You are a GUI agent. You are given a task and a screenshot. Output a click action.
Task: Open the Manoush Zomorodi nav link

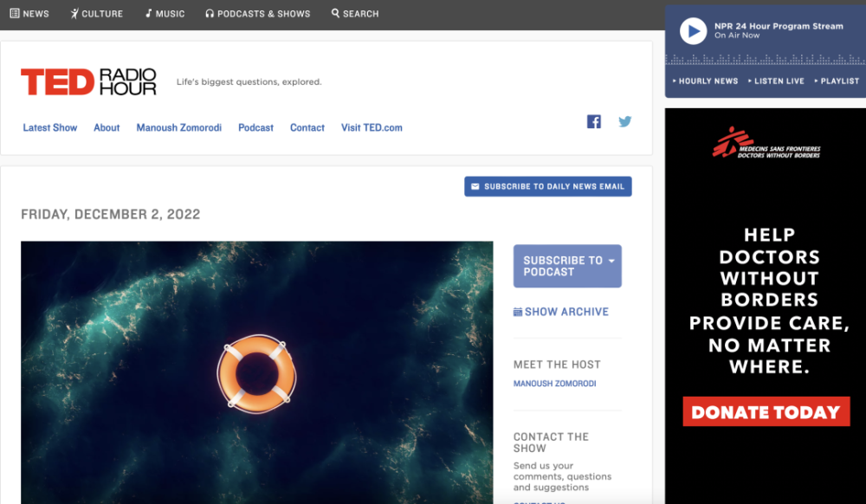click(179, 127)
